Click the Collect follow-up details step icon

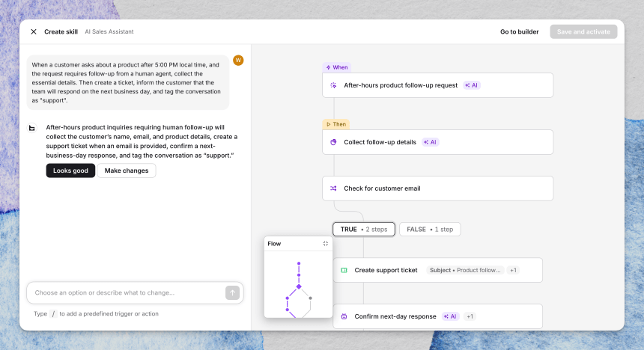click(333, 142)
